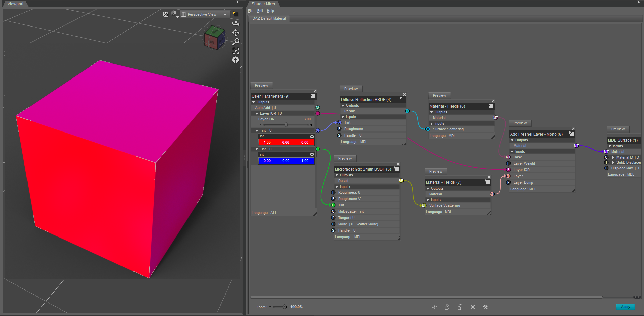
Task: Select the Orbit camera tool in the viewport
Action: 236,23
